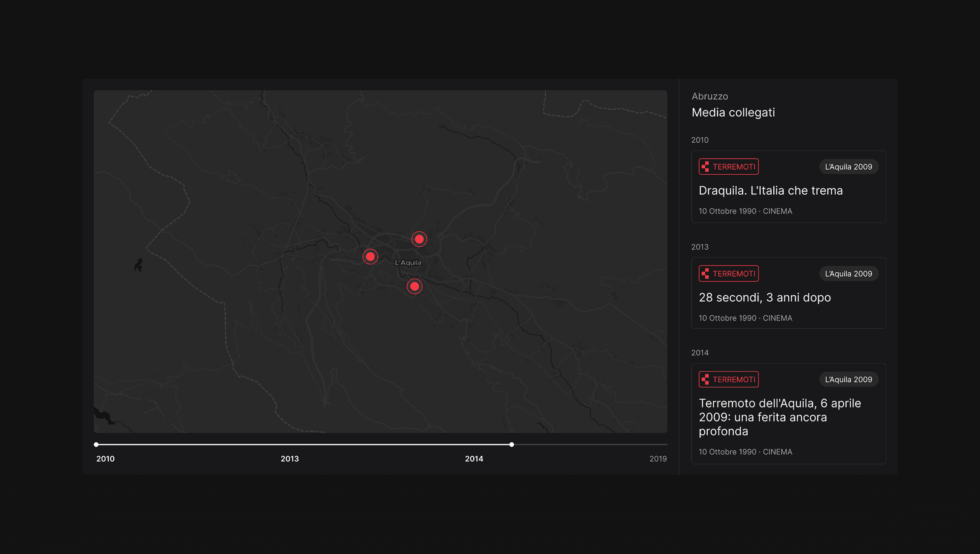
Task: Click the TERREMOTI tag on Draquila card
Action: (x=729, y=167)
